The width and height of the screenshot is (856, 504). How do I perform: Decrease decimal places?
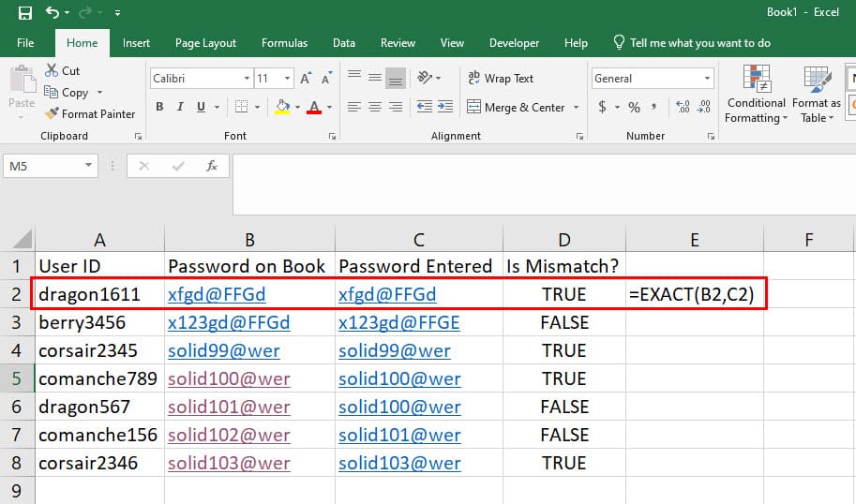pos(704,107)
